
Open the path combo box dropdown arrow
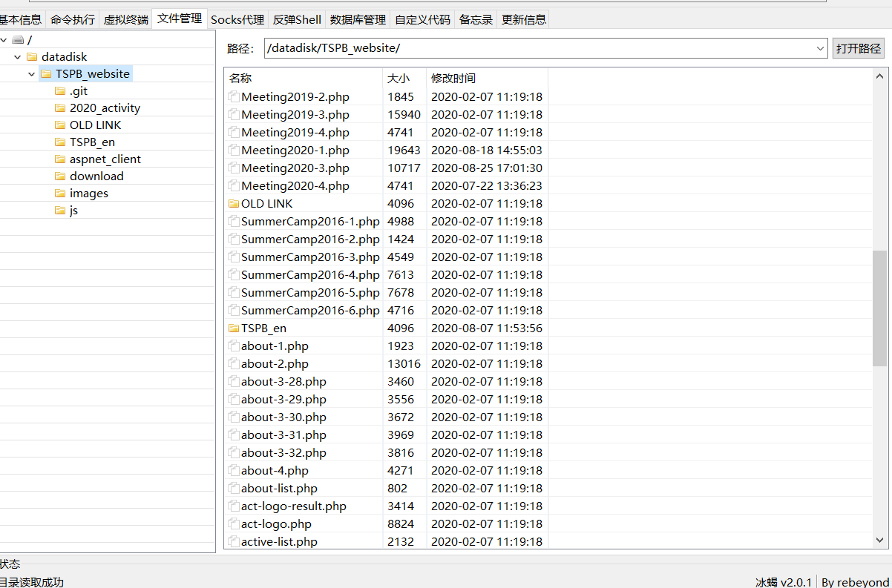click(821, 48)
